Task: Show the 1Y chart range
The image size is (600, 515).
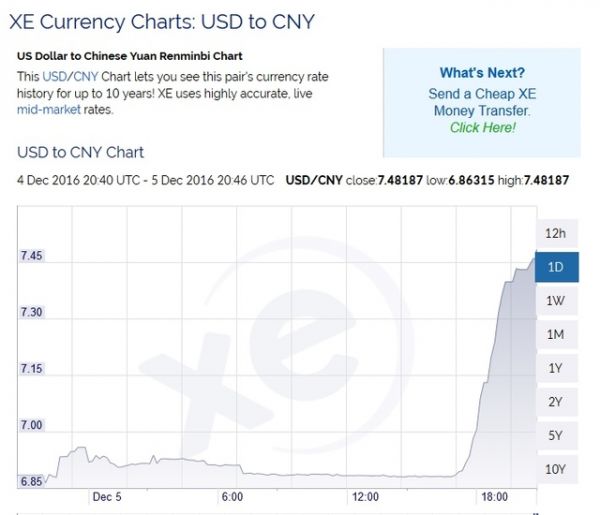Action: click(555, 368)
